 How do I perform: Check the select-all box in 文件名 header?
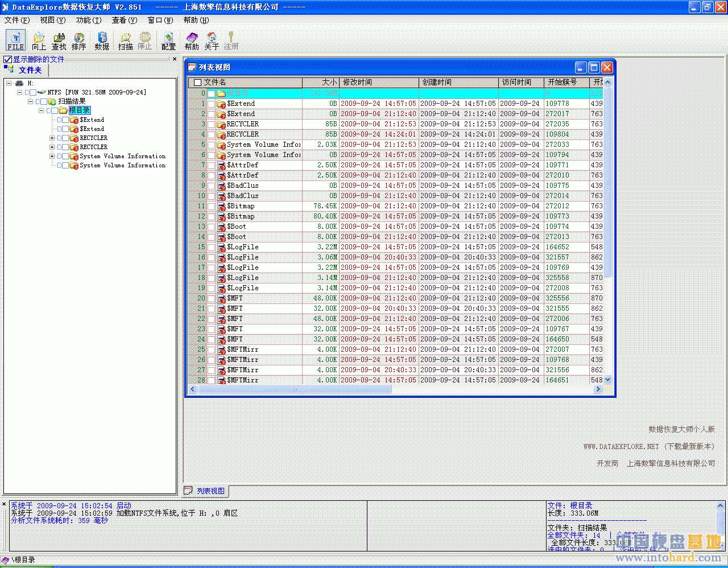click(x=198, y=83)
